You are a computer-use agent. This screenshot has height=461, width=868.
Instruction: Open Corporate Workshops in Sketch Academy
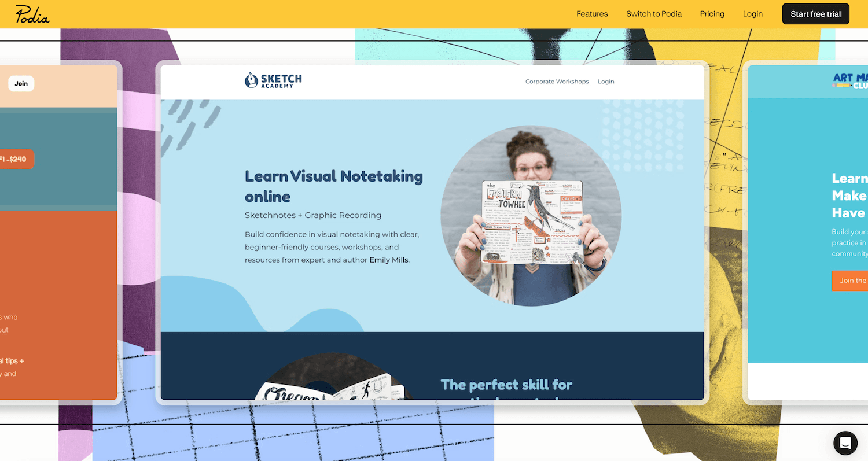[557, 82]
